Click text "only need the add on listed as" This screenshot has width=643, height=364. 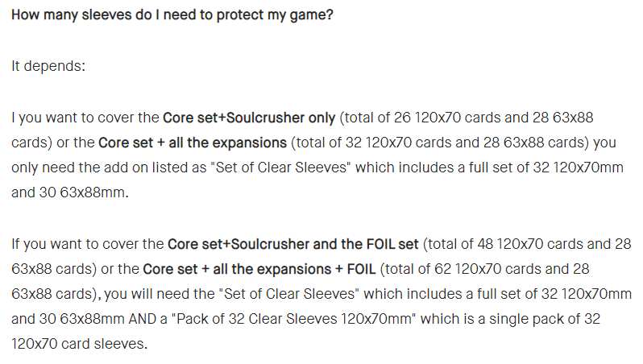tap(109, 168)
